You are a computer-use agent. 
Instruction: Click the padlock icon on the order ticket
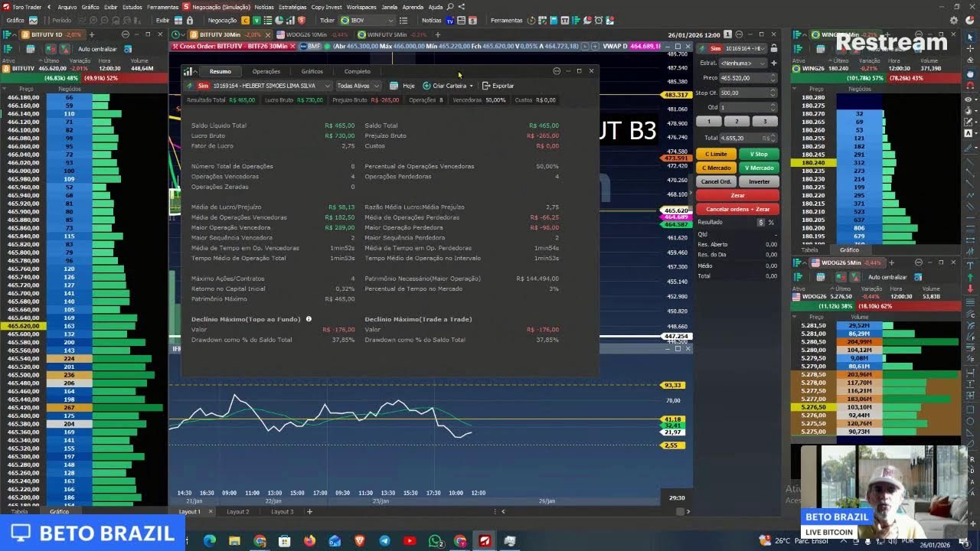[774, 48]
